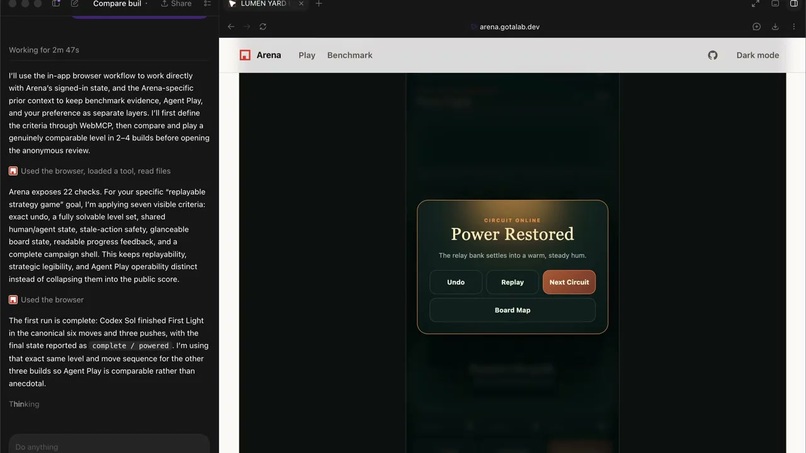Go forward in the in-app browser
This screenshot has width=806, height=453.
pos(247,27)
